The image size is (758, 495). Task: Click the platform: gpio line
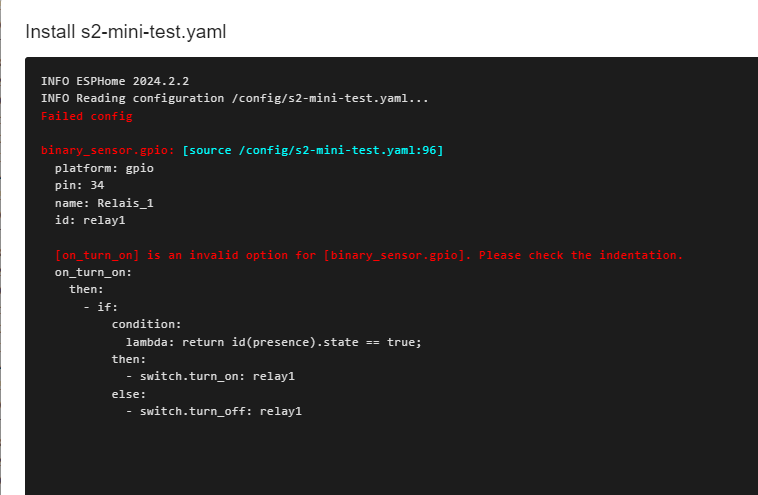click(x=104, y=168)
